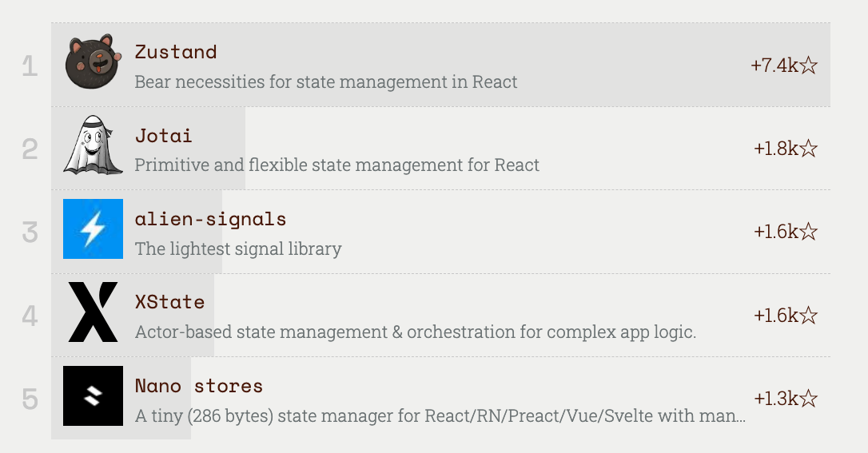The image size is (868, 453).
Task: Click the Jotai description about primitive and flexible state
Action: 336,165
